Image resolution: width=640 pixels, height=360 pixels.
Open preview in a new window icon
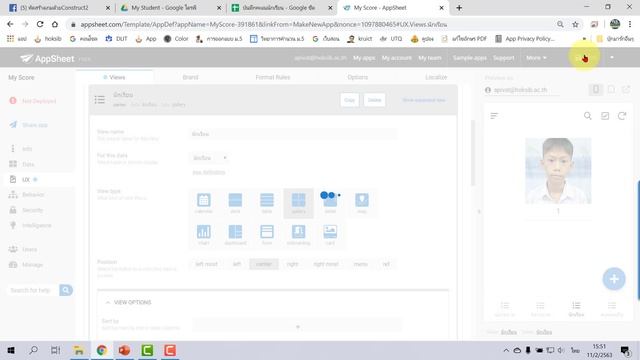(x=626, y=89)
